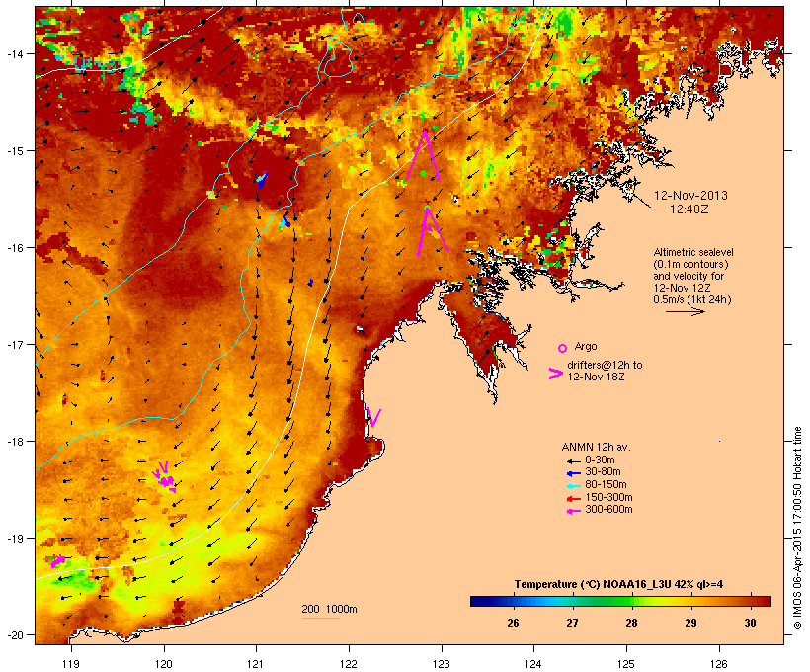Viewport: 810px width, 672px height.
Task: Click the drifters@12h legend text
Action: pyautogui.click(x=605, y=365)
